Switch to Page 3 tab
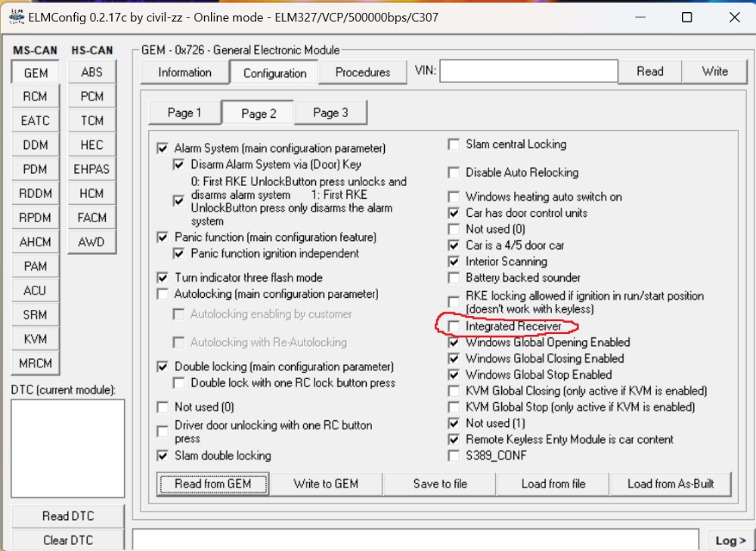Viewport: 756px width, 551px height. pos(330,113)
